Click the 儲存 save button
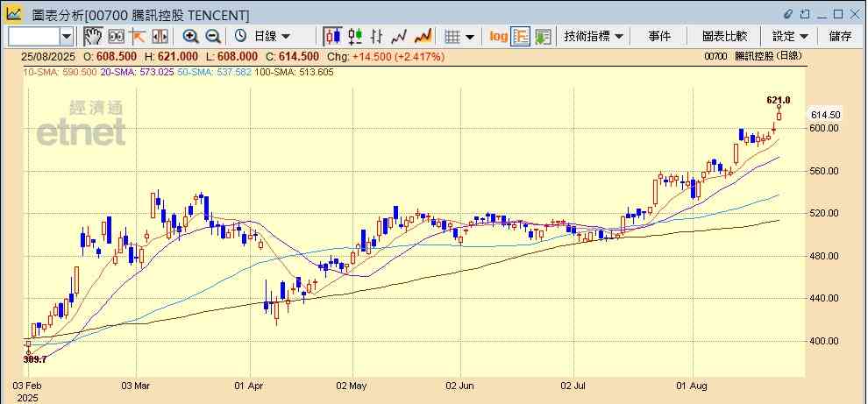 point(840,37)
